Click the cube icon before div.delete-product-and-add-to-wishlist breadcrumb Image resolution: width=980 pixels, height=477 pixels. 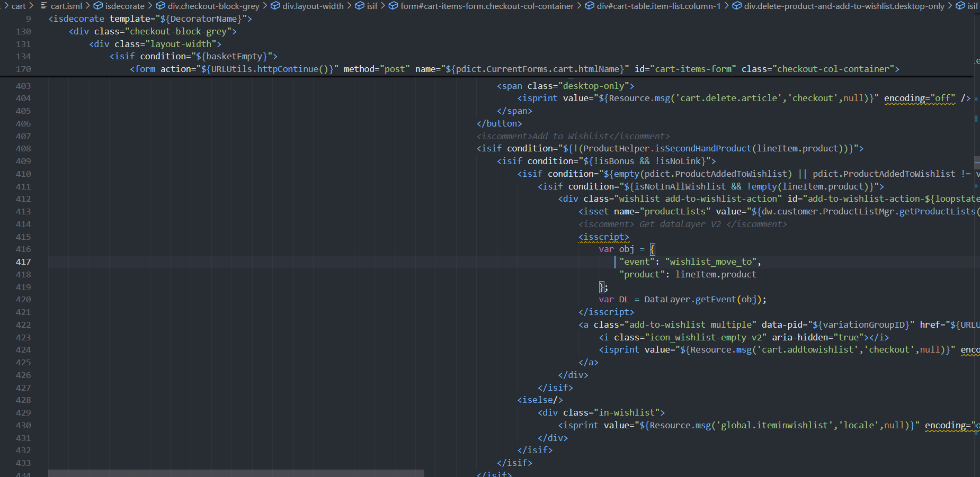pyautogui.click(x=737, y=6)
